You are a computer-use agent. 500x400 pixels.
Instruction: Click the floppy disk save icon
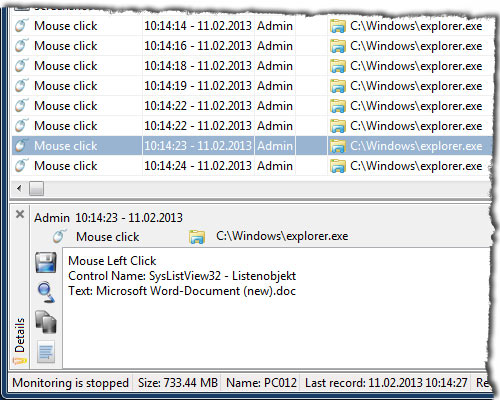(x=46, y=262)
